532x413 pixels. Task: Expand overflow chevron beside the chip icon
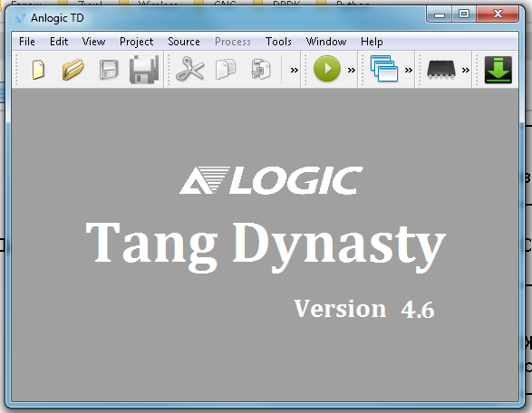coord(466,70)
